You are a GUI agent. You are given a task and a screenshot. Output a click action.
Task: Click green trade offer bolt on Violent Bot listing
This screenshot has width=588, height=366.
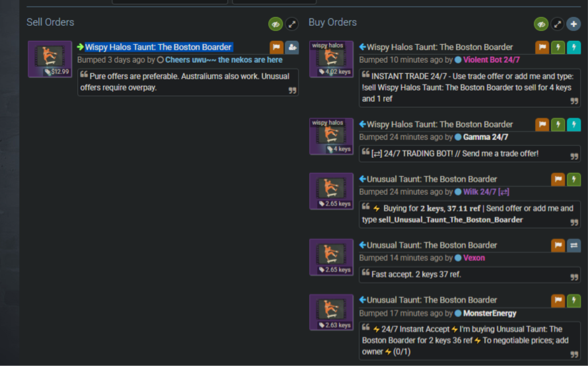pyautogui.click(x=558, y=48)
